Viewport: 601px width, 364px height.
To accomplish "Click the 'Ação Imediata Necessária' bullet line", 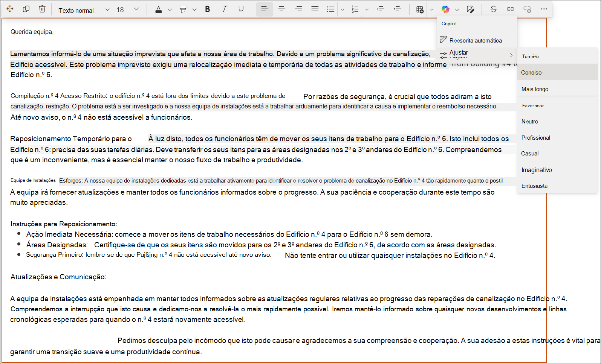I will pos(229,235).
